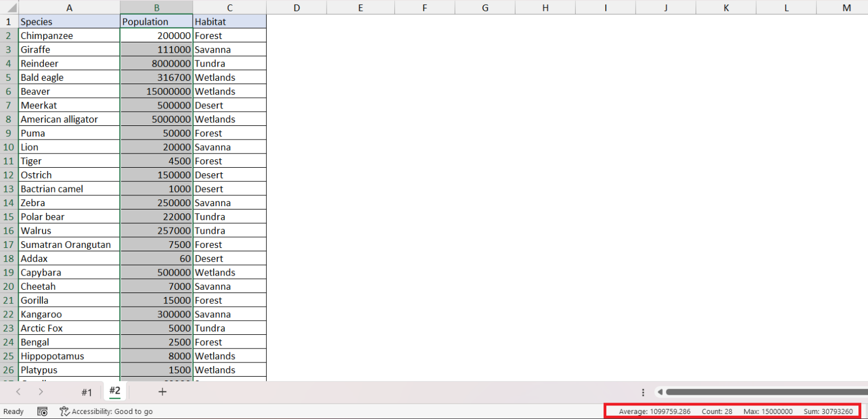Click the macro recording icon in status bar
The height and width of the screenshot is (419, 868).
(42, 411)
